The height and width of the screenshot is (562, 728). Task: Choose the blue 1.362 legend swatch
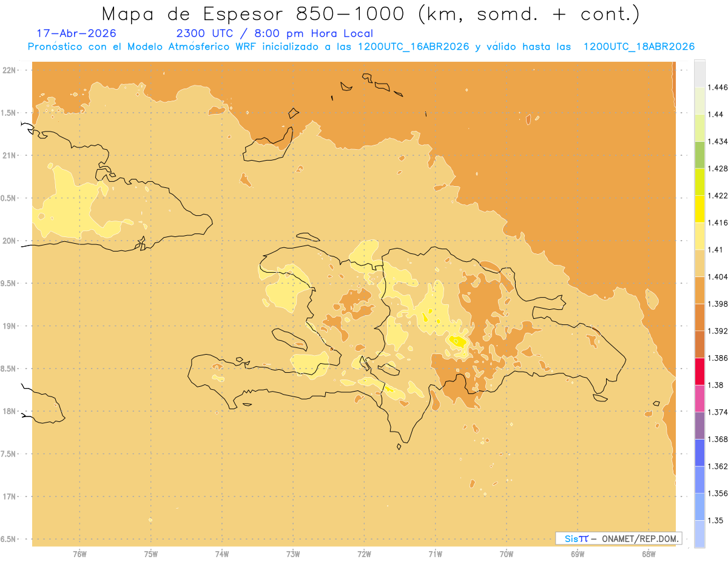(x=699, y=453)
